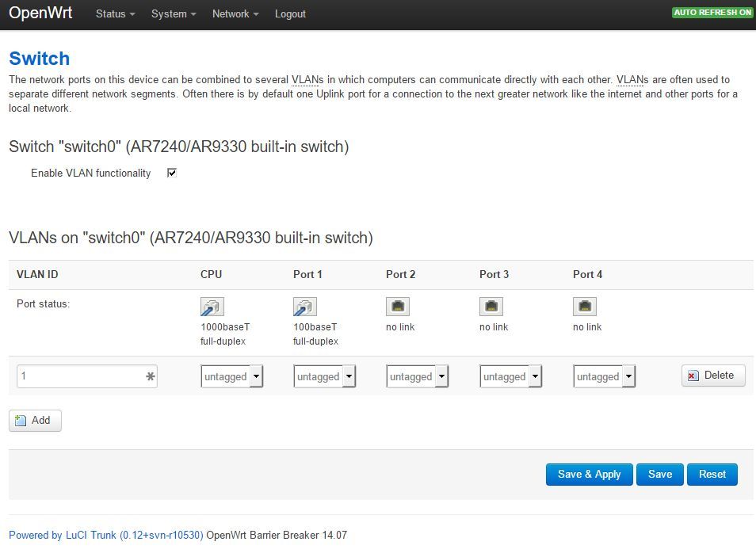Open the Network menu
Image resolution: width=756 pixels, height=553 pixels.
point(235,14)
